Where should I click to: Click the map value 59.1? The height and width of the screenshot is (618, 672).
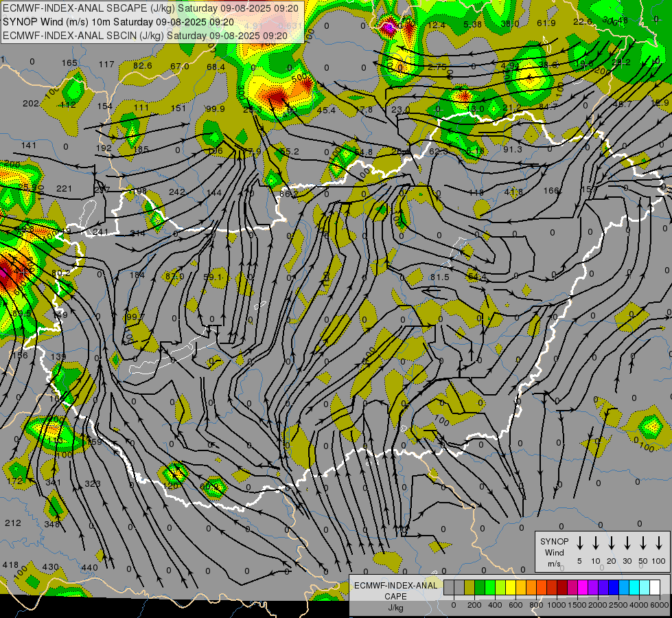tap(213, 277)
